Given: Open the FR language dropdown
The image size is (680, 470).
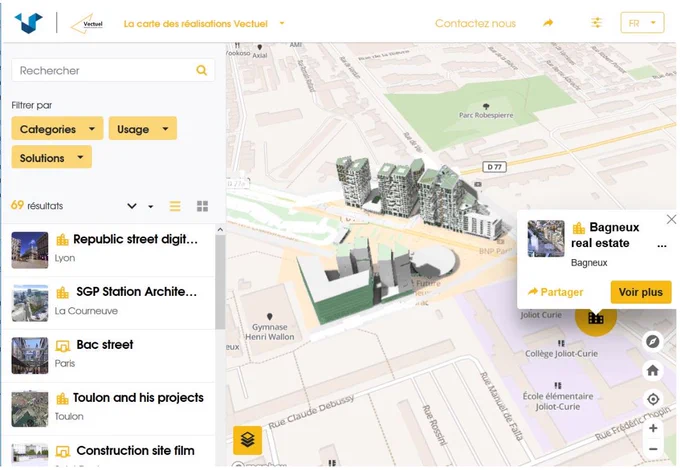Looking at the screenshot, I should 642,23.
